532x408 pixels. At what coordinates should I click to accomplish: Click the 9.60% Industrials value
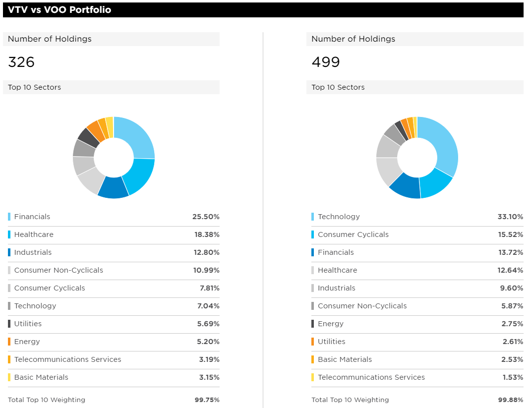[512, 288]
